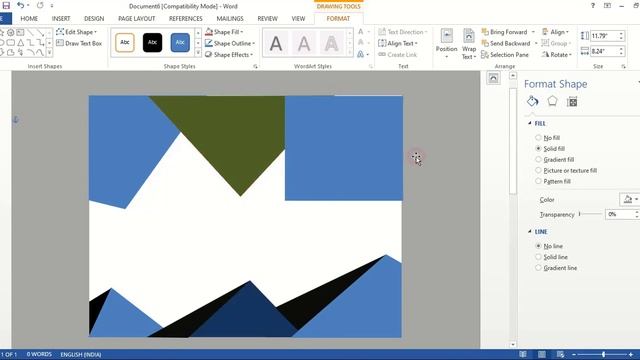Click the zoom slider in status bar
Viewport: 640px width, 360px height.
(x=603, y=354)
